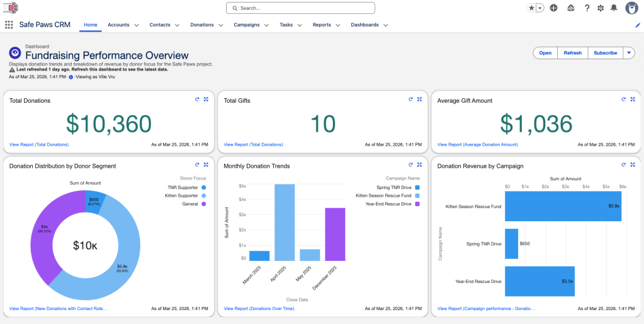The image size is (644, 324).
Task: Expand the Campaigns tab dropdown chevron
Action: click(267, 25)
